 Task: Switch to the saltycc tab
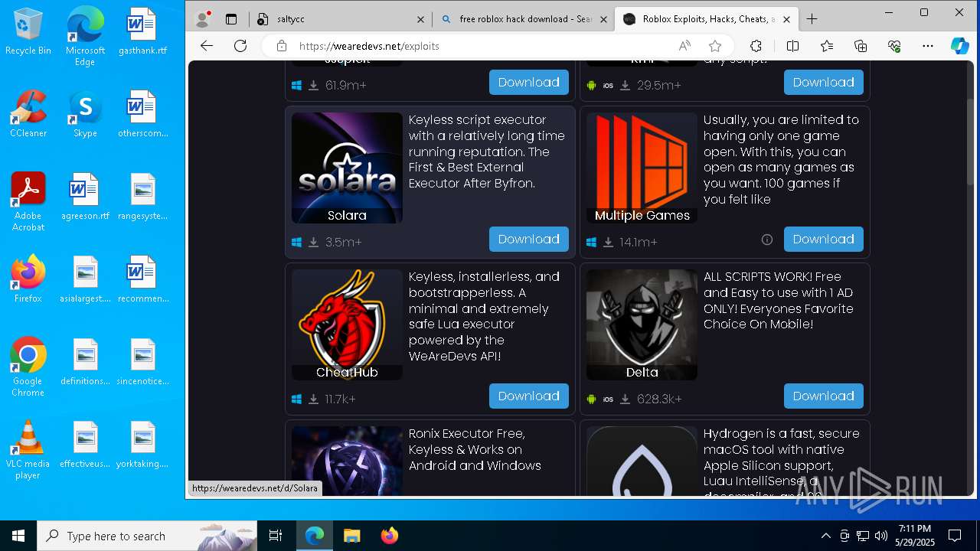(340, 19)
